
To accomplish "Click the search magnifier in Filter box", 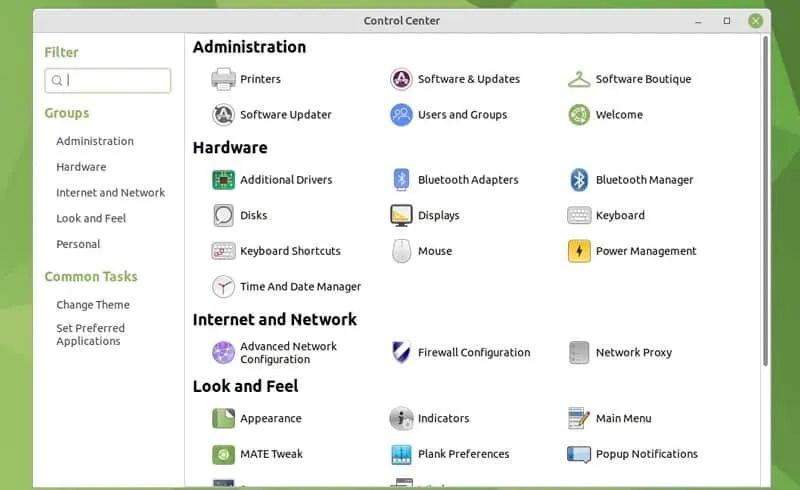I will click(57, 81).
